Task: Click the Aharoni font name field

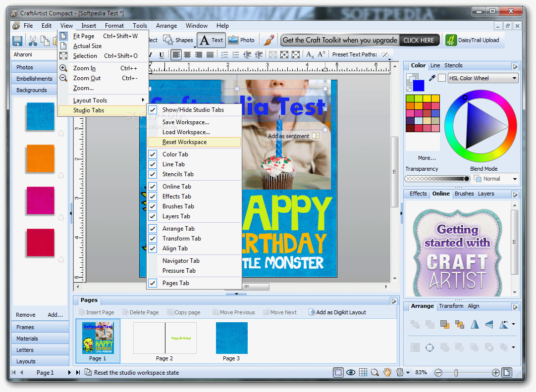Action: point(34,54)
